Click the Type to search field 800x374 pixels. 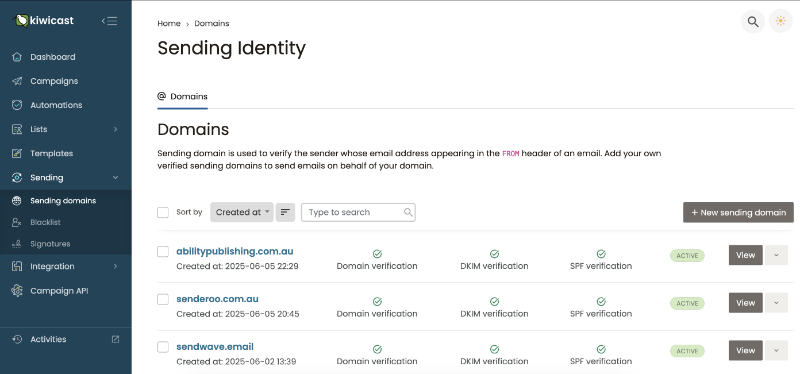coord(358,212)
